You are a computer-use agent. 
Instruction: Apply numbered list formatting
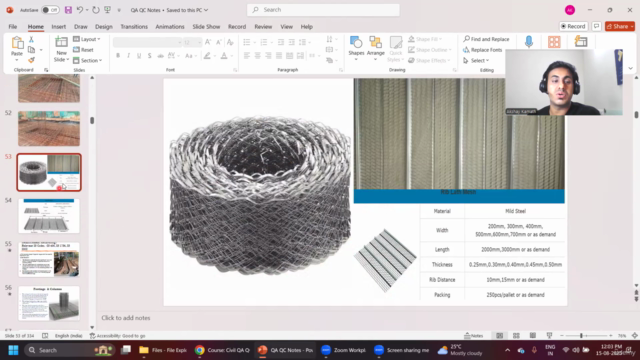tap(264, 42)
